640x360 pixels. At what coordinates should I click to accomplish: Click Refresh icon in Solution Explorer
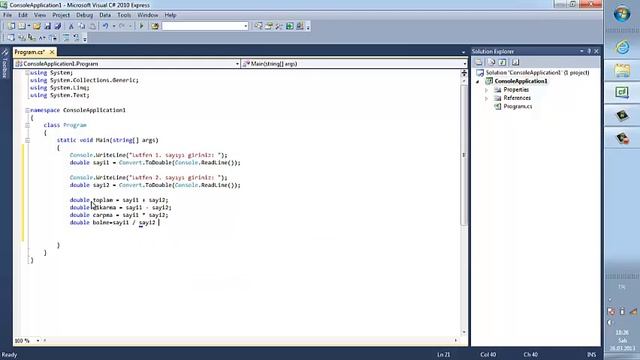503,62
